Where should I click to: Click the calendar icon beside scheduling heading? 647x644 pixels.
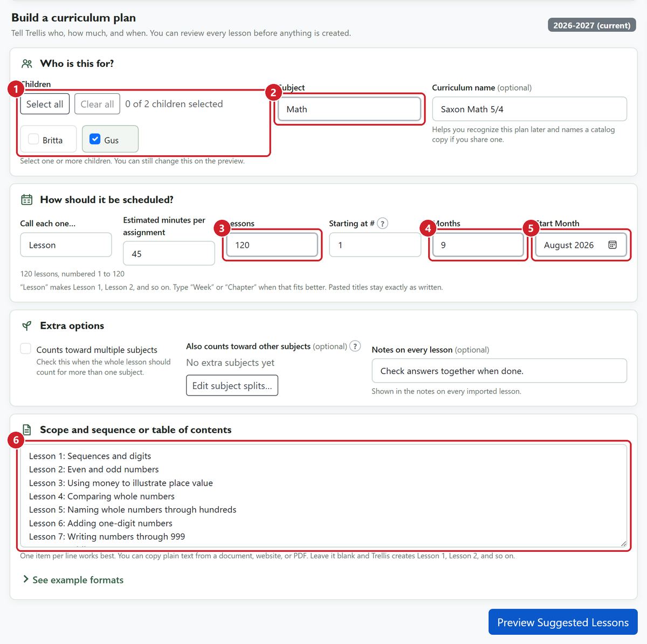coord(27,200)
